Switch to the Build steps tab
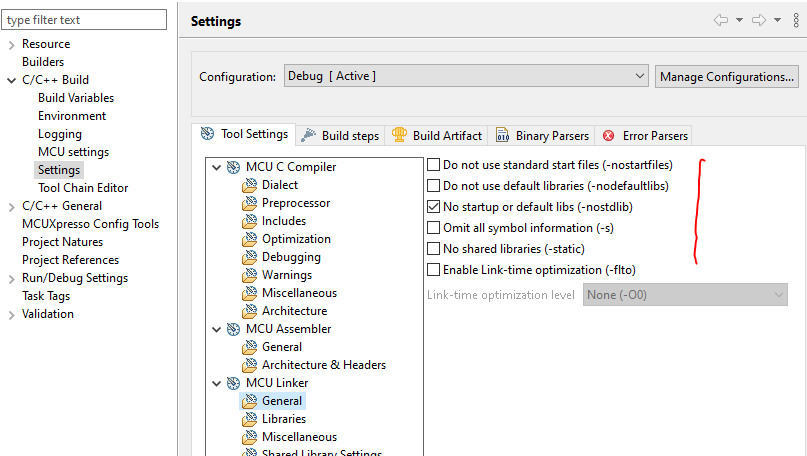 [340, 135]
